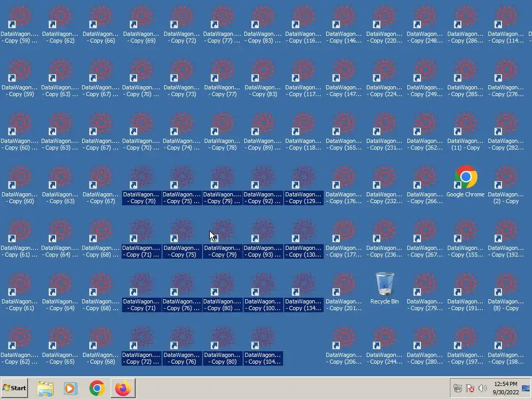Select DataWagon shortcut Copy (201…)

tap(344, 292)
